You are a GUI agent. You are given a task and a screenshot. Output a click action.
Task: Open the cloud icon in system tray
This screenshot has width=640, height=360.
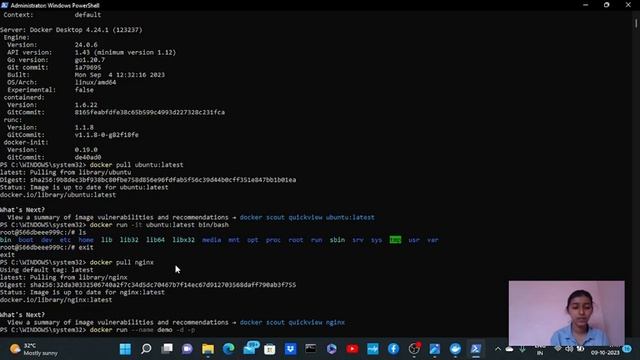pos(509,349)
